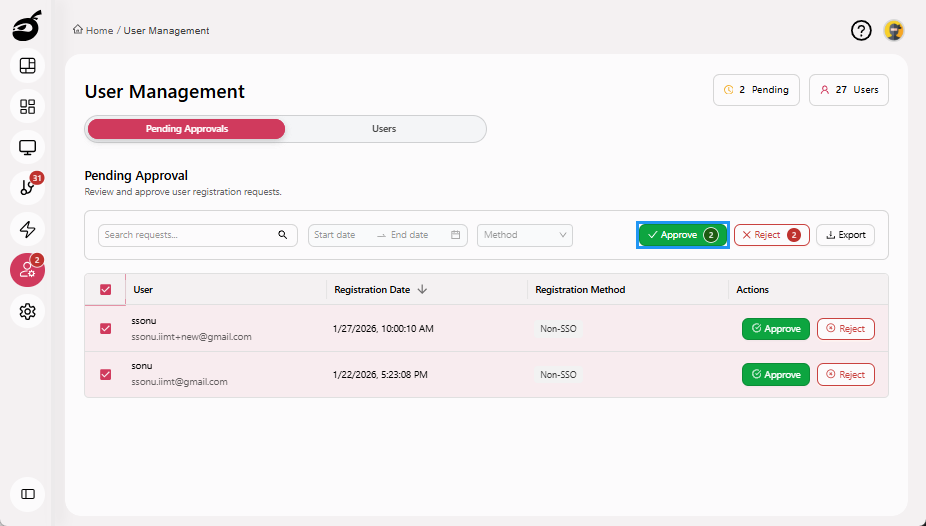
Task: Click User Management breadcrumb text
Action: (167, 31)
